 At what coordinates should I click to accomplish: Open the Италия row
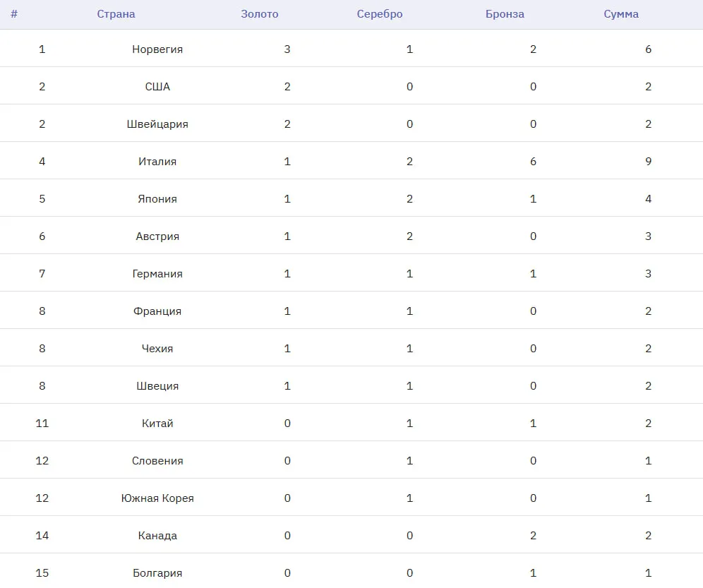click(157, 162)
